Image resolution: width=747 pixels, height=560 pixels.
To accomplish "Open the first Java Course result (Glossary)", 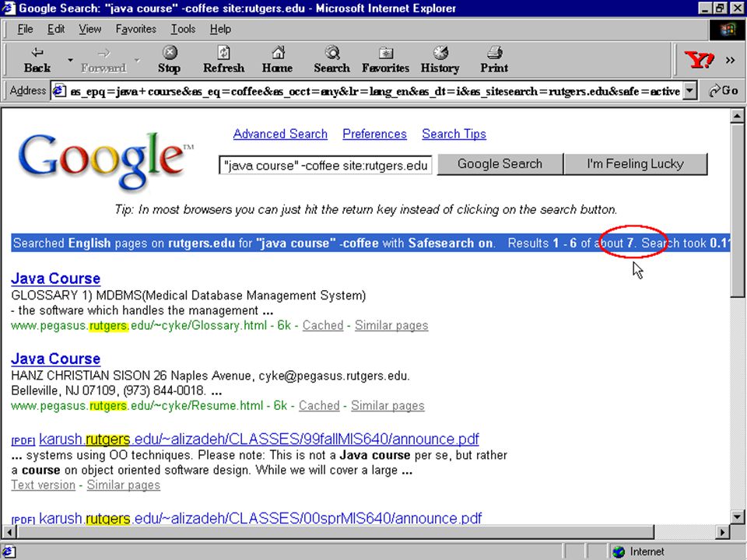I will tap(56, 278).
